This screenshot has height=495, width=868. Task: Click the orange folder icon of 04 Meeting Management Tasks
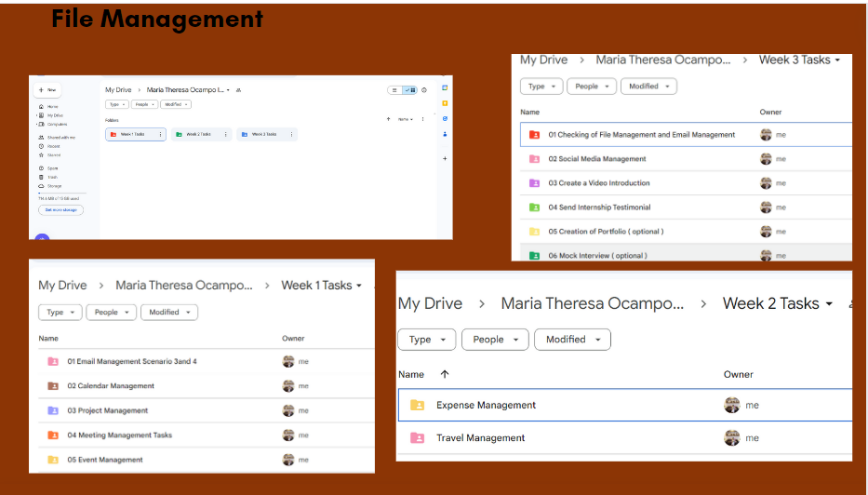[x=53, y=435]
